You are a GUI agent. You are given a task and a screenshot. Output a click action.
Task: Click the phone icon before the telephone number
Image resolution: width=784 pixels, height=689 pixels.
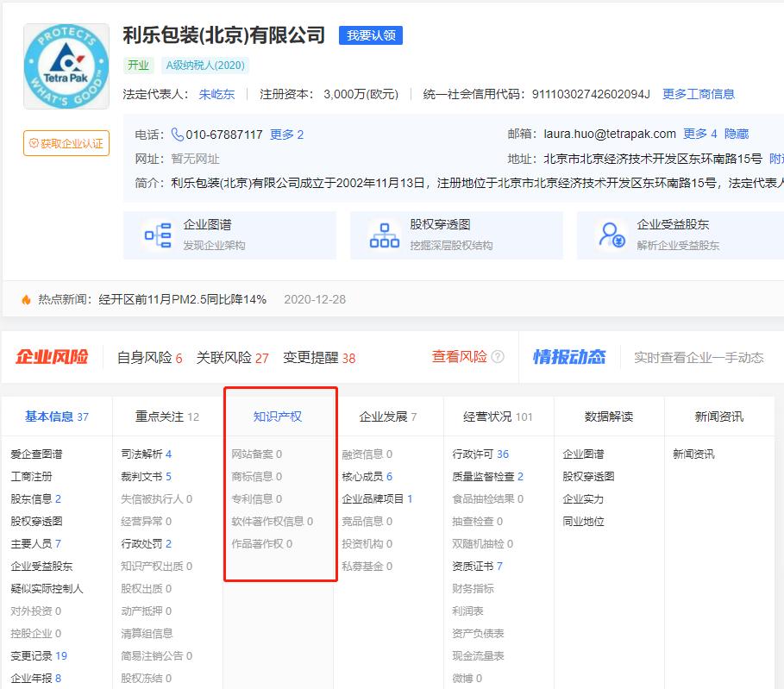pos(178,134)
